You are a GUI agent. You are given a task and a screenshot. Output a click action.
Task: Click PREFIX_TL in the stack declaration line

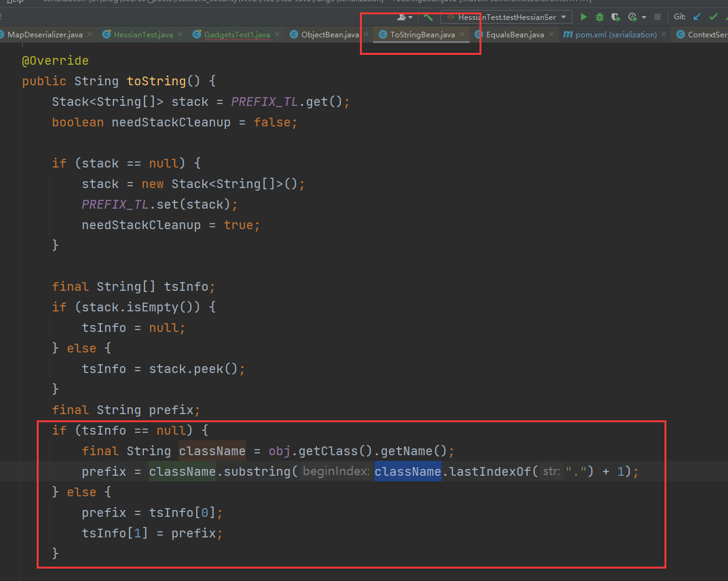[265, 102]
